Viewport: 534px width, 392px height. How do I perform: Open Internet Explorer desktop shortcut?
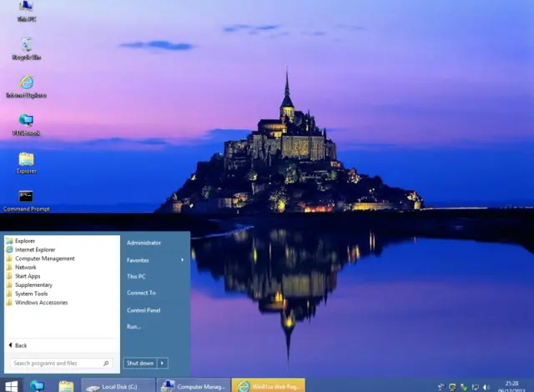tap(26, 87)
